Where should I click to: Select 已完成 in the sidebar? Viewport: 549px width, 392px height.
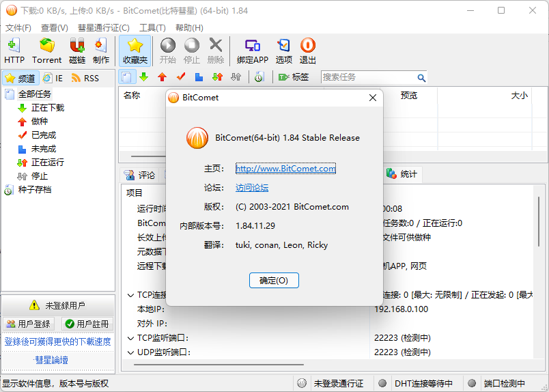pyautogui.click(x=44, y=135)
